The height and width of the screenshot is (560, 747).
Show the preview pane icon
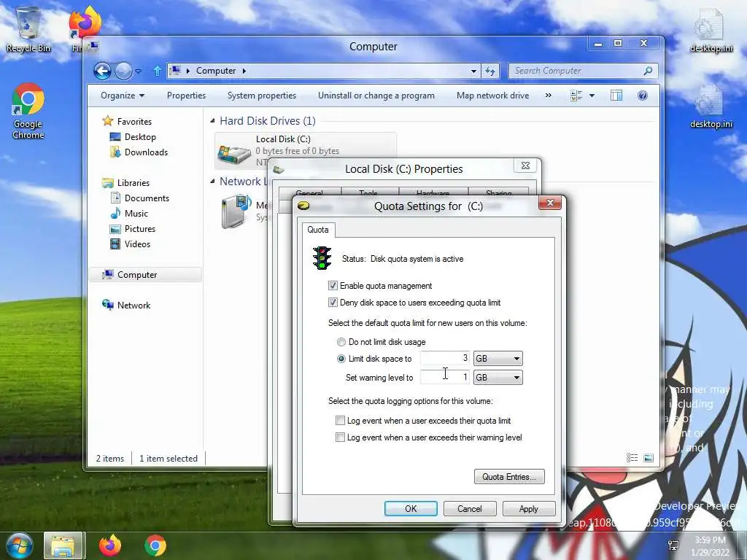tap(616, 96)
